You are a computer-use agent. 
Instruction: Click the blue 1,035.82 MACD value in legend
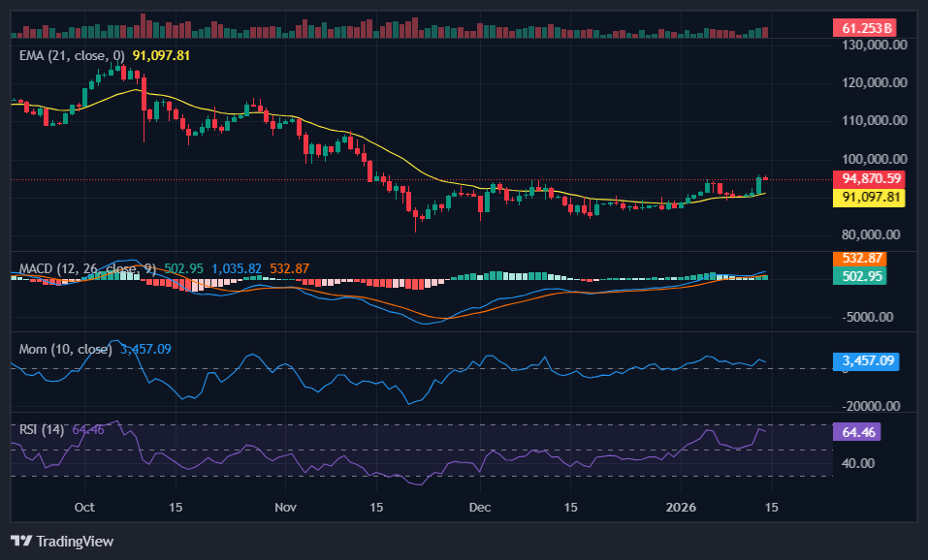239,268
